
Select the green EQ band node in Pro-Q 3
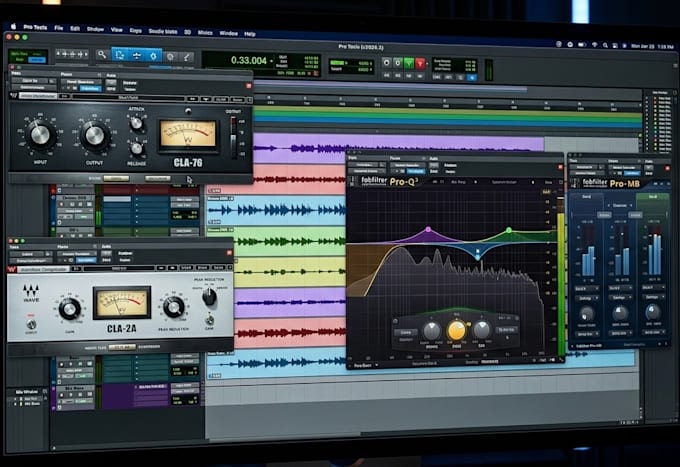(509, 230)
